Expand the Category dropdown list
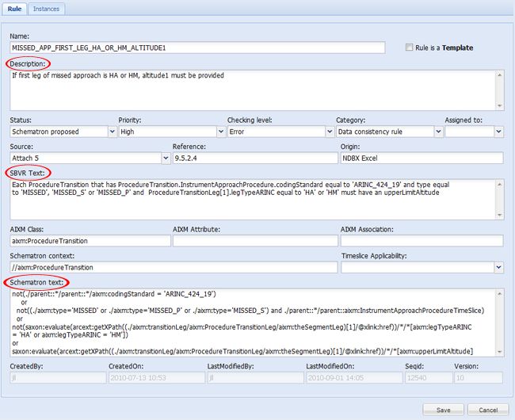 [x=438, y=132]
